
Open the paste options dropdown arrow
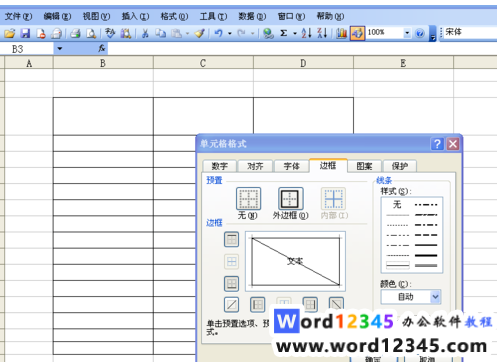point(187,33)
